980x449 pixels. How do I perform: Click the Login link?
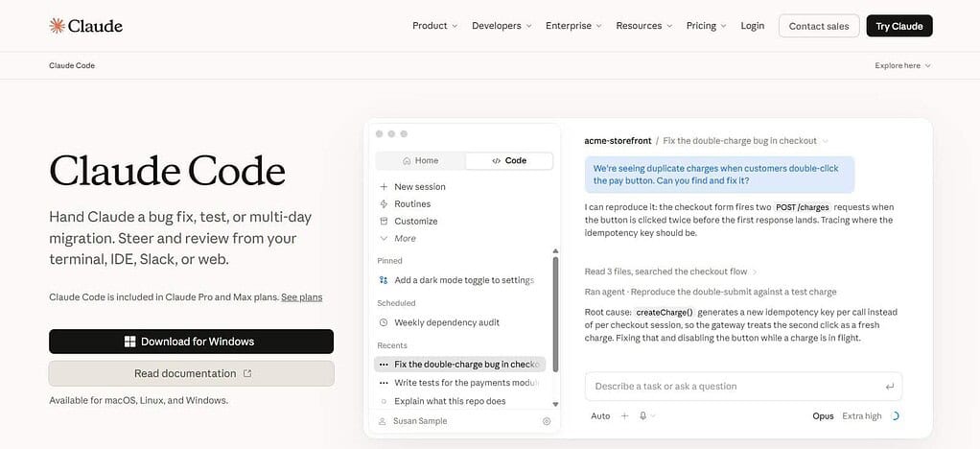(x=753, y=26)
